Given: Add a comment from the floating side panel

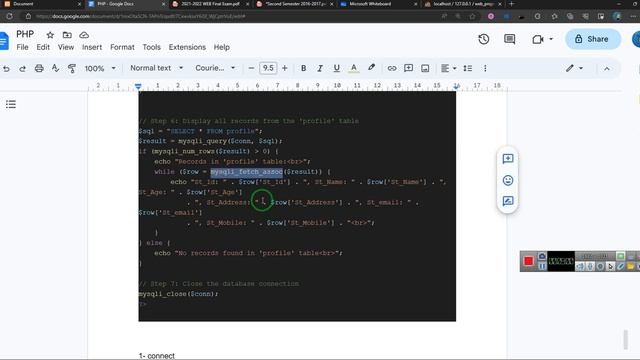Looking at the screenshot, I should [x=508, y=159].
